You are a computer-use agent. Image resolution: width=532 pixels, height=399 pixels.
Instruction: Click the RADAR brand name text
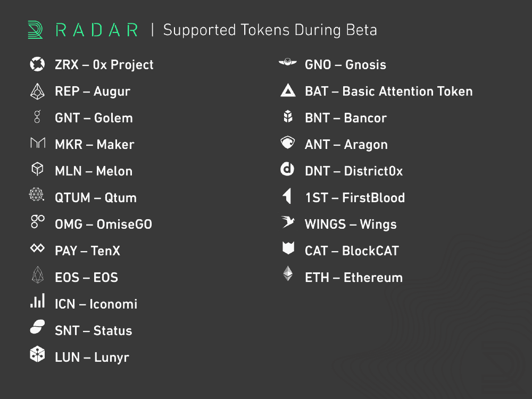(x=97, y=30)
